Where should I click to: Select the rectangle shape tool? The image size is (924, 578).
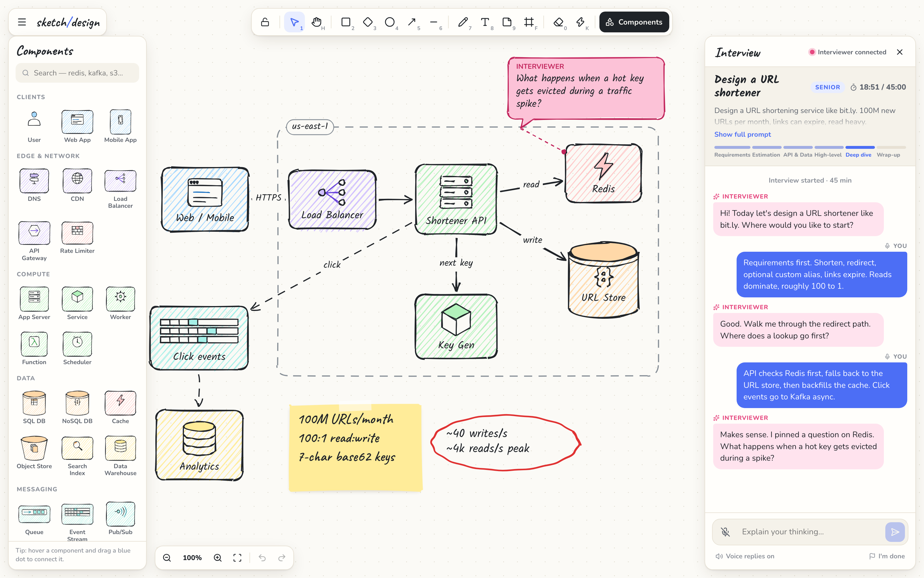coord(346,22)
